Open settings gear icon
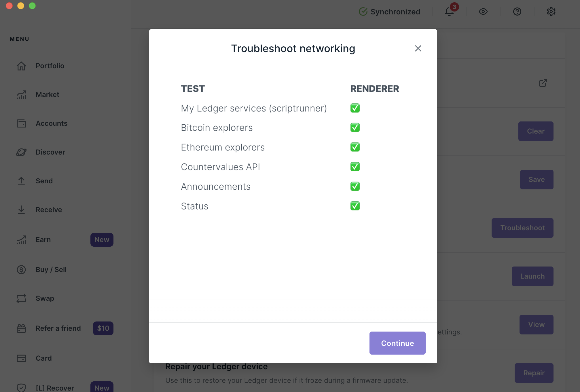 tap(551, 12)
